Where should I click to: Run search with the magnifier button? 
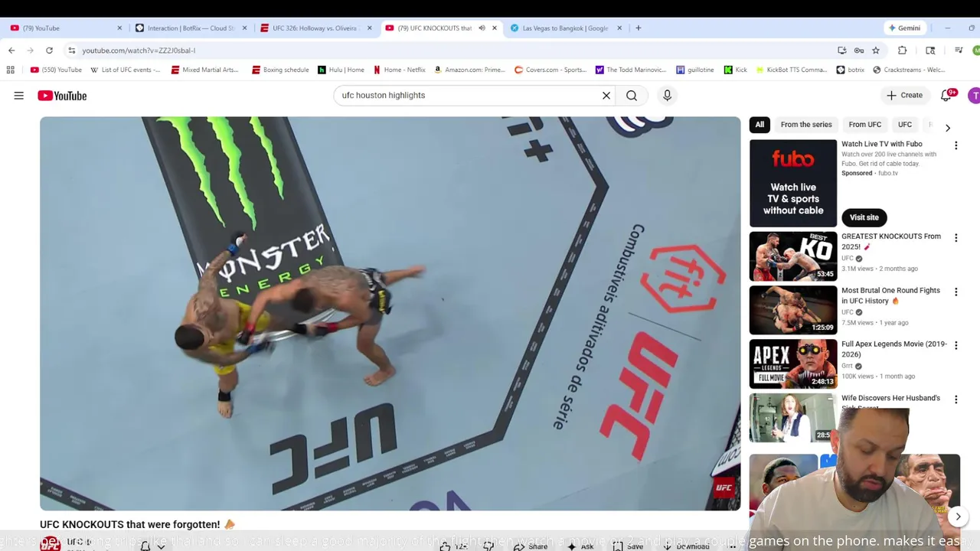tap(632, 96)
